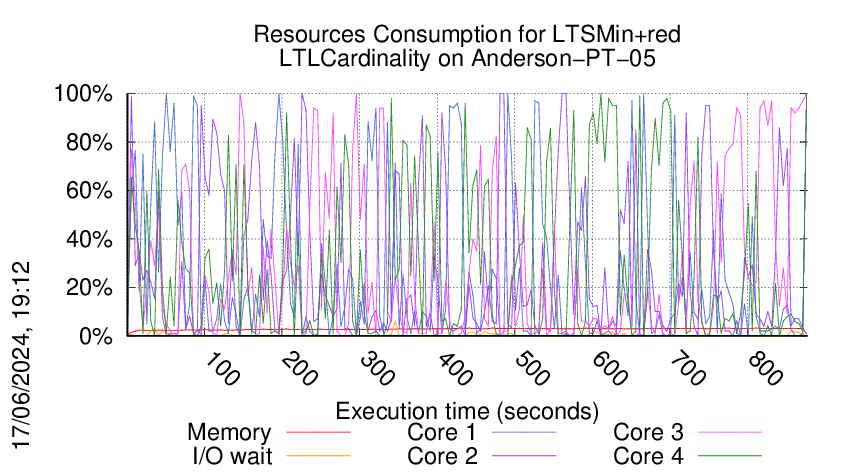Click the blue Core 1 legend line sample
This screenshot has height=475, width=850.
tap(524, 432)
